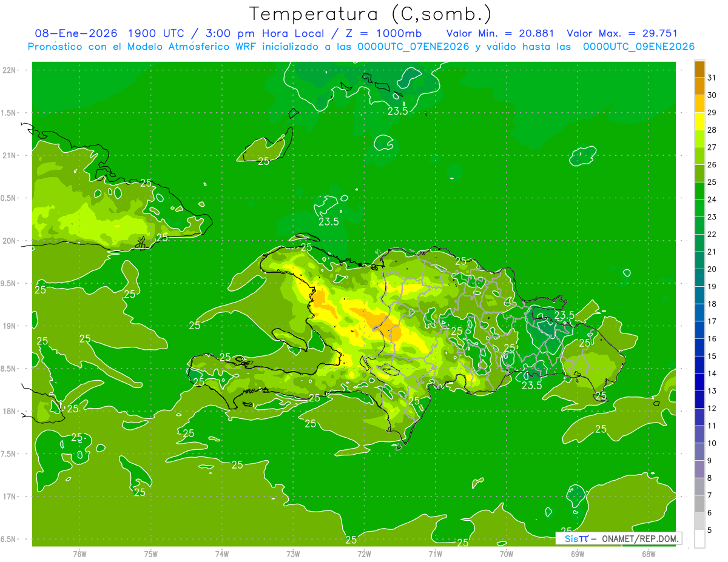728x562 pixels.
Task: Click the truncated '1.5N' latitude label
Action: tap(9, 113)
